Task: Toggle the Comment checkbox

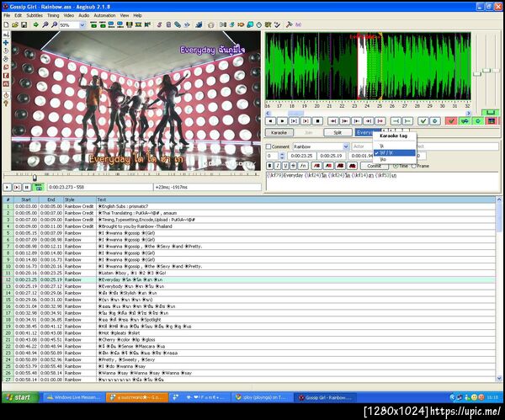Action: [268, 146]
